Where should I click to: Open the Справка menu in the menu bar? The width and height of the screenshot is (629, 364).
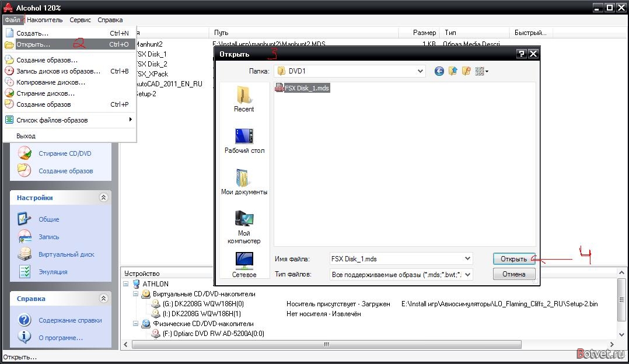pyautogui.click(x=110, y=20)
